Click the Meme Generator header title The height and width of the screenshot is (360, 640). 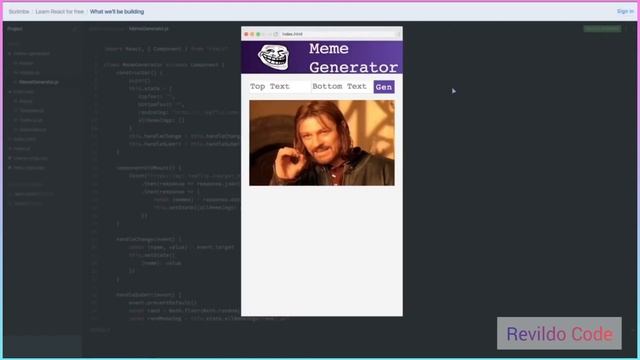click(x=353, y=58)
